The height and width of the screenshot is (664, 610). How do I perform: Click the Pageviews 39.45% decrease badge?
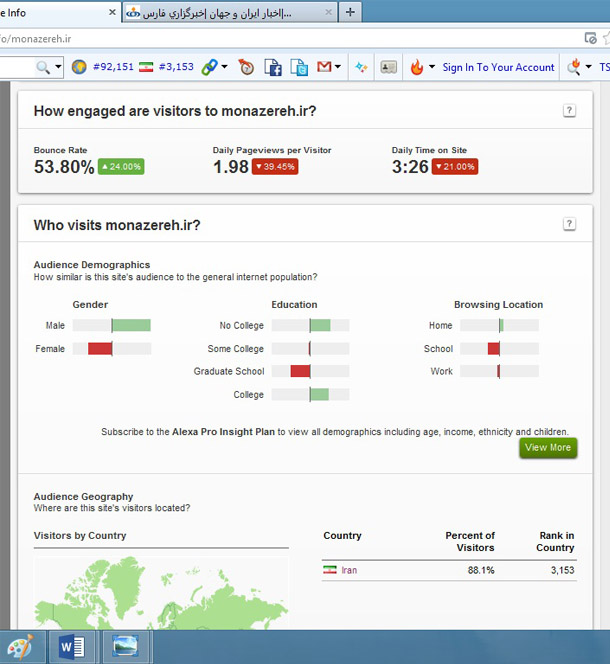[275, 166]
